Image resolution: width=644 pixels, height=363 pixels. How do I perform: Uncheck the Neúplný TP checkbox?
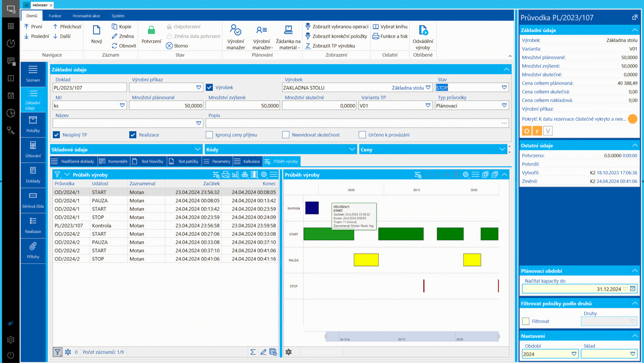[x=57, y=135]
